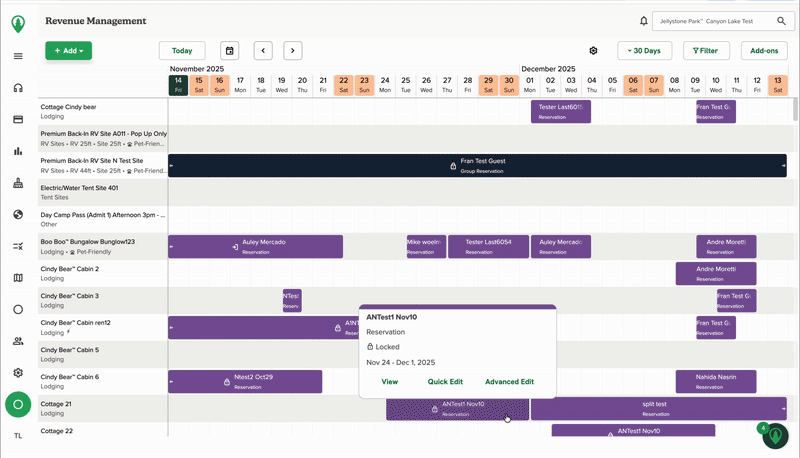Click the headset support icon
Viewport: 800px width, 458px height.
(x=18, y=88)
